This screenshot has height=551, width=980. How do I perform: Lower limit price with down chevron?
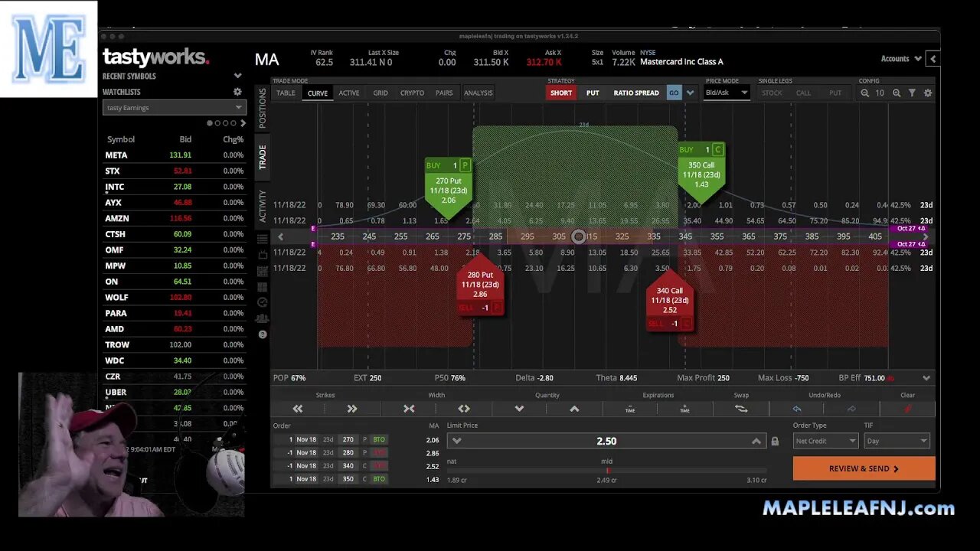(x=457, y=441)
